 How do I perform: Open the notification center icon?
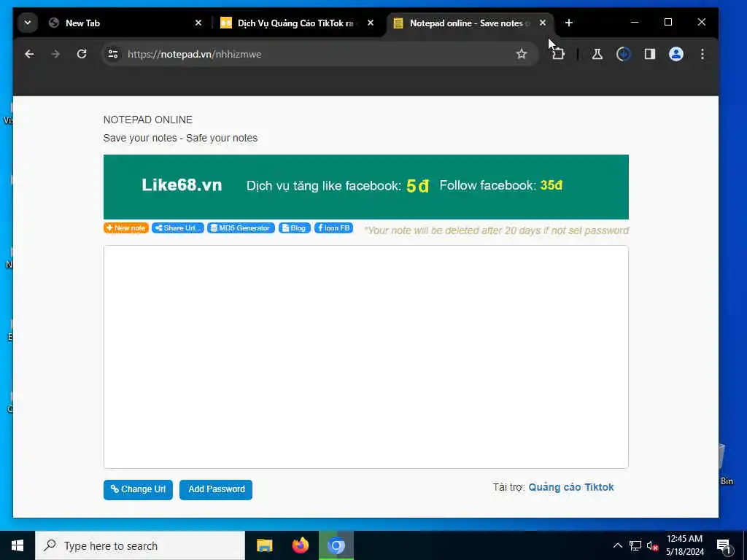point(724,547)
